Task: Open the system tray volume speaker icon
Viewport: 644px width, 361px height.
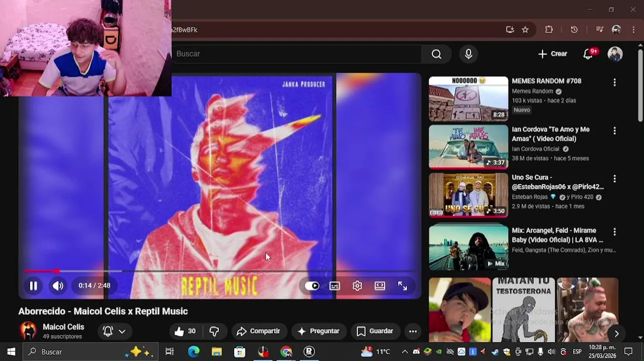Action: [552, 351]
